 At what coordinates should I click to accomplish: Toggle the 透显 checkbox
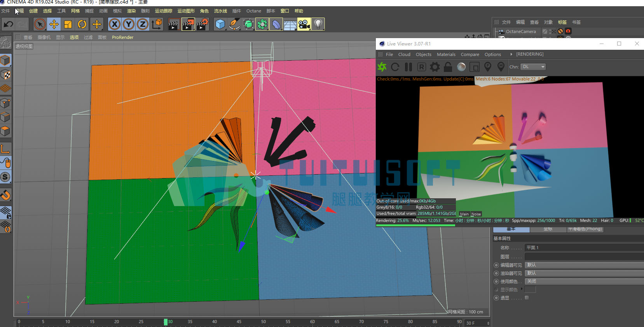click(x=527, y=298)
